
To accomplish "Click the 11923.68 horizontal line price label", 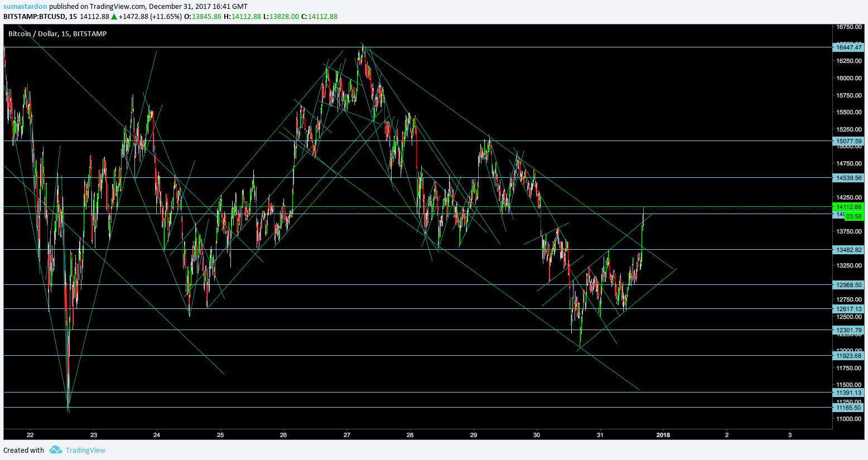I will click(x=848, y=356).
